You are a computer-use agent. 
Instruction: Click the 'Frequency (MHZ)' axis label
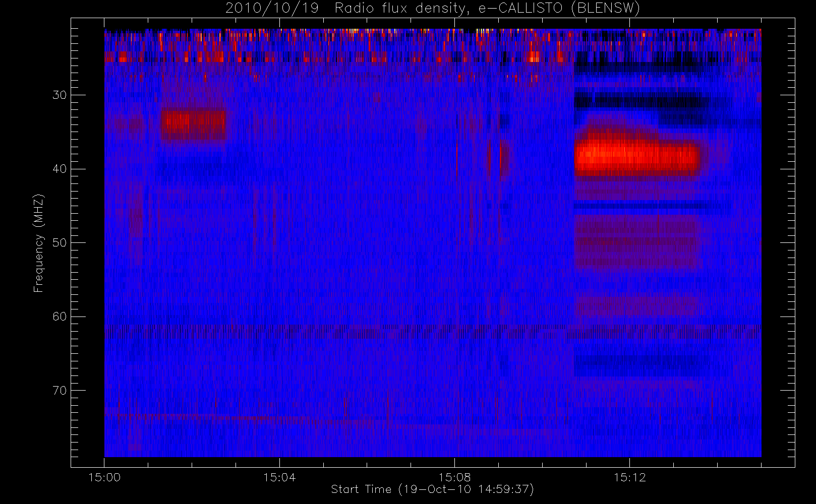(38, 243)
